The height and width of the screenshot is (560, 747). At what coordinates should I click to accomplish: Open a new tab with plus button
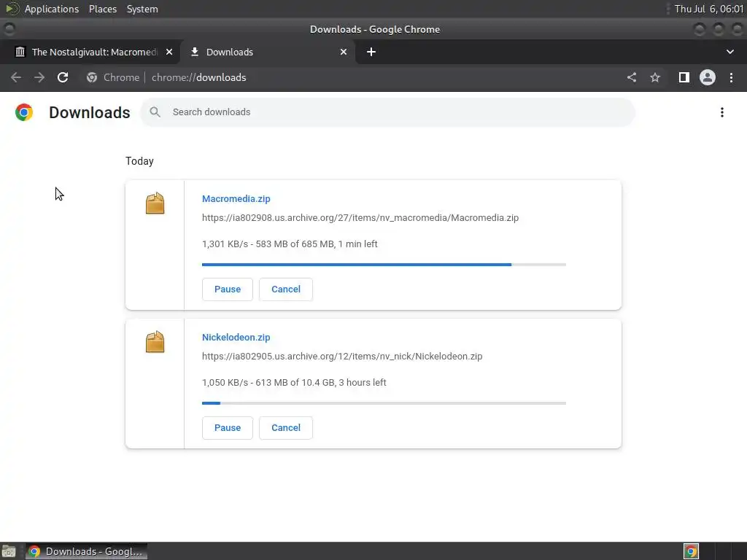371,52
